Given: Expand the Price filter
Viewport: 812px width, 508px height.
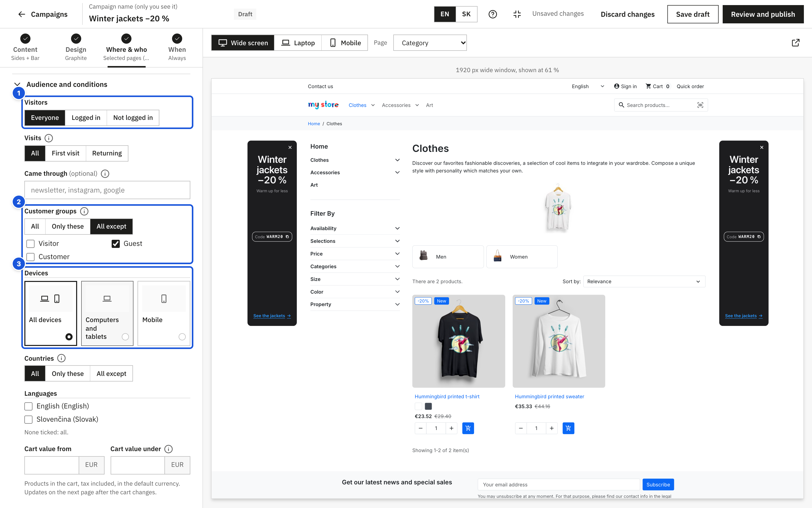Looking at the screenshot, I should pyautogui.click(x=355, y=254).
